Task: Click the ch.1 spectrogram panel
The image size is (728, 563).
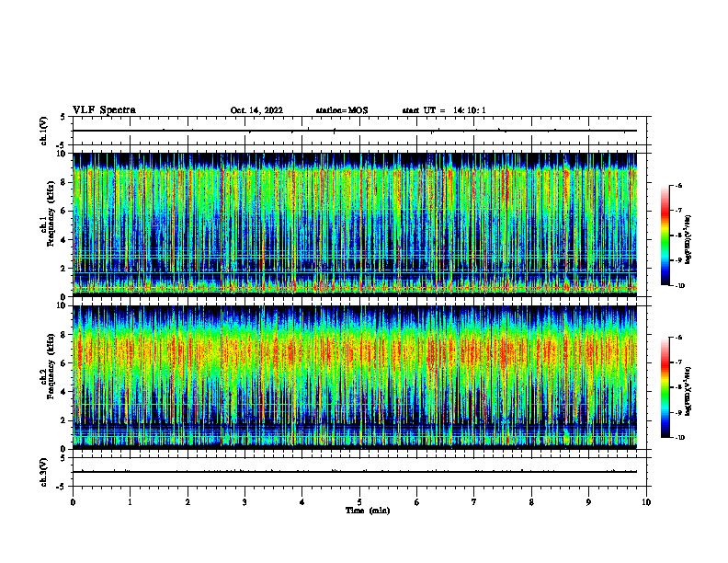Action: 355,224
